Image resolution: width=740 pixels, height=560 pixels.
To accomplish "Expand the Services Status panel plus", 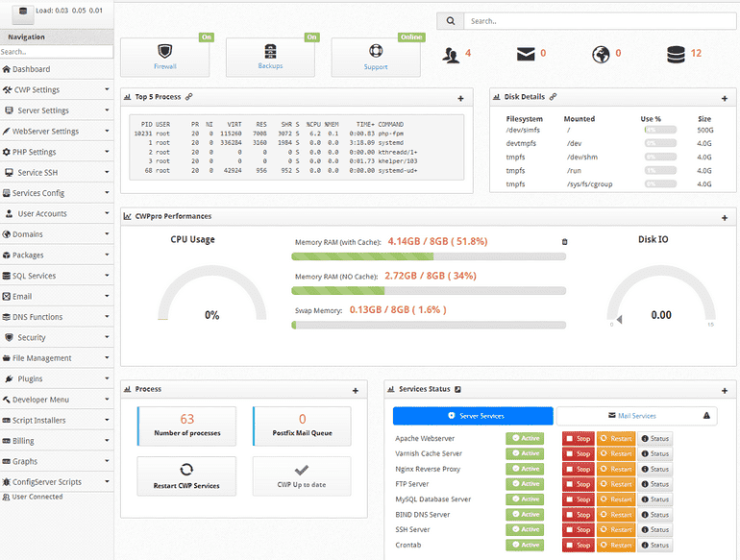I will (x=725, y=391).
